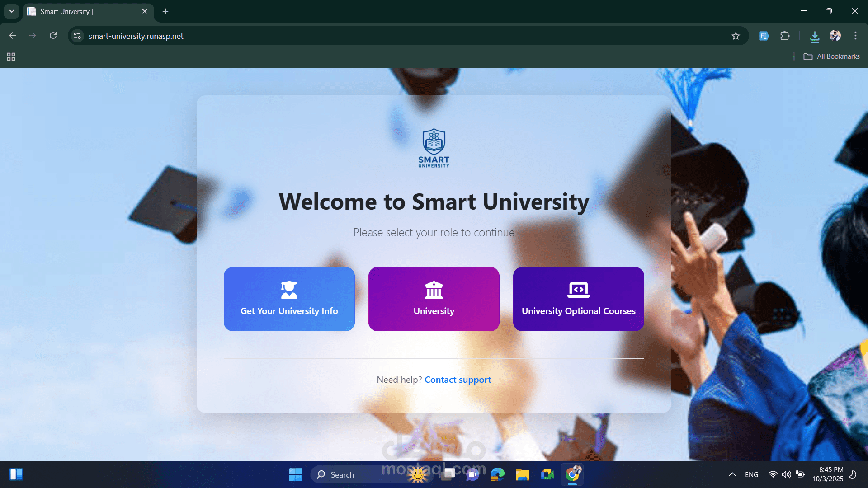
Task: Show hidden system tray icons
Action: pos(732,474)
